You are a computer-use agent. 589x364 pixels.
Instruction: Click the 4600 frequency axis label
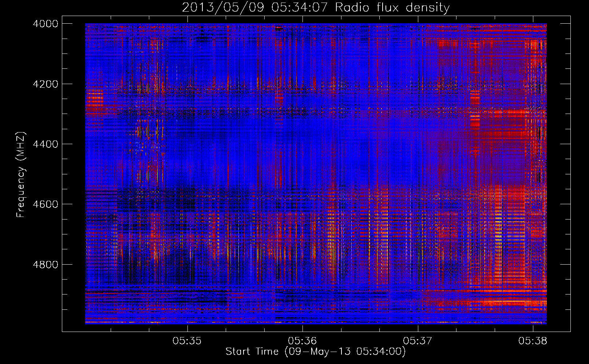[x=46, y=204]
